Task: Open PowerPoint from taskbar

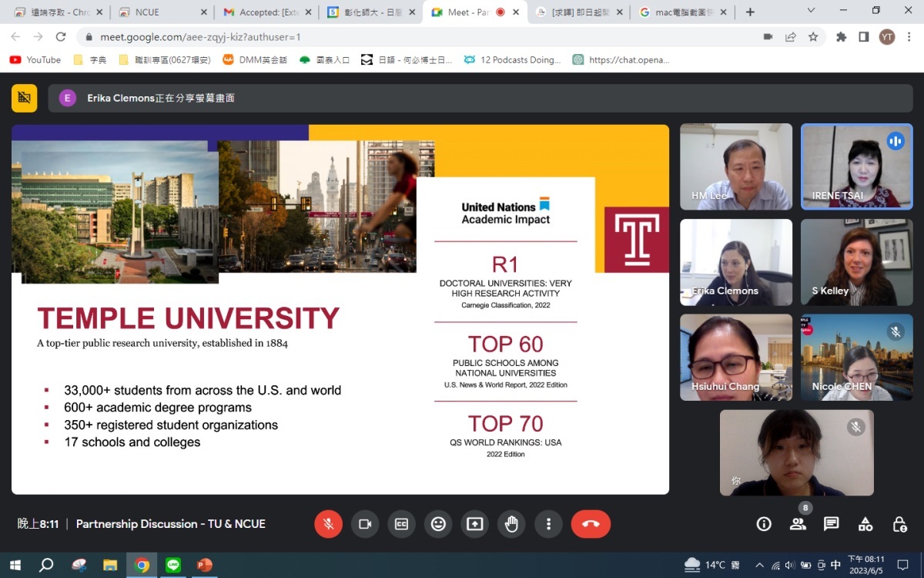Action: point(204,565)
